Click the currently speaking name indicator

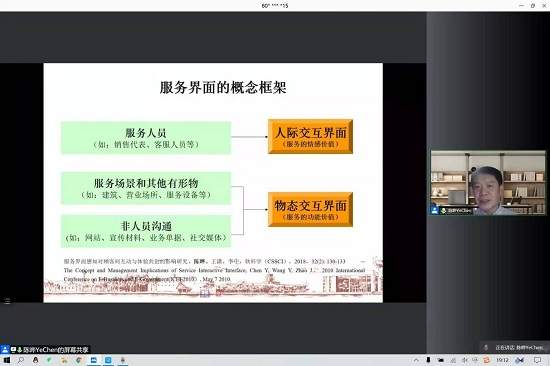[519, 347]
